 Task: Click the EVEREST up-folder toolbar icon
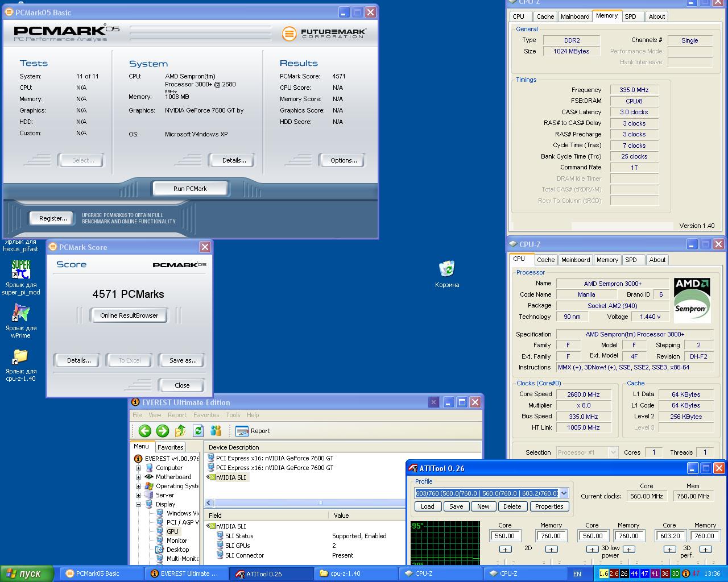click(x=180, y=431)
